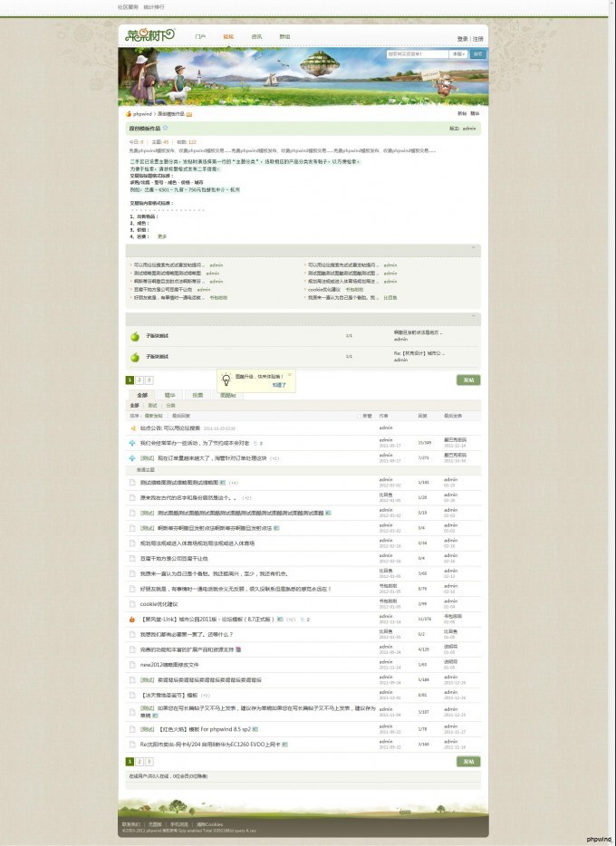Click the lightbulb icon in the upgrade tip
Screen dimensions: 616x846
226,380
